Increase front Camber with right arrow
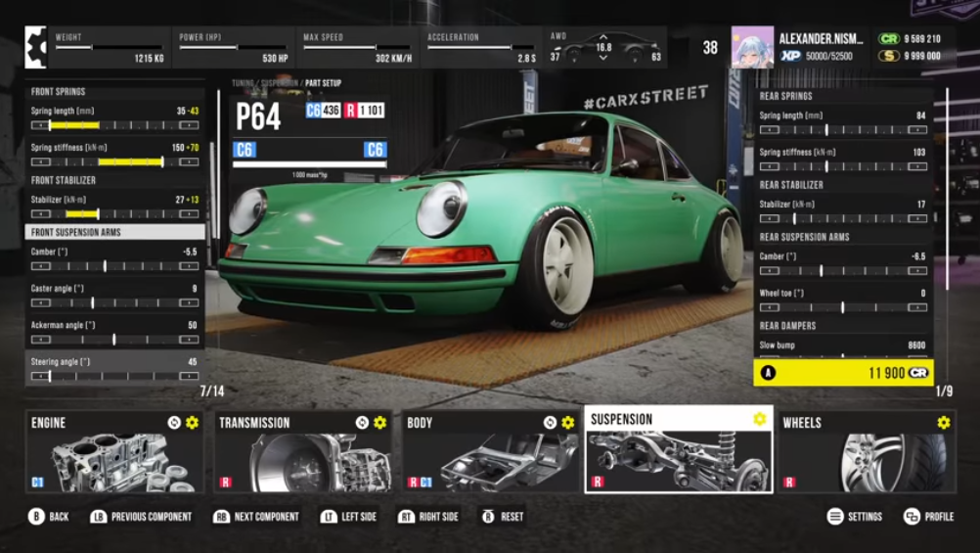The height and width of the screenshot is (553, 980). tap(189, 266)
